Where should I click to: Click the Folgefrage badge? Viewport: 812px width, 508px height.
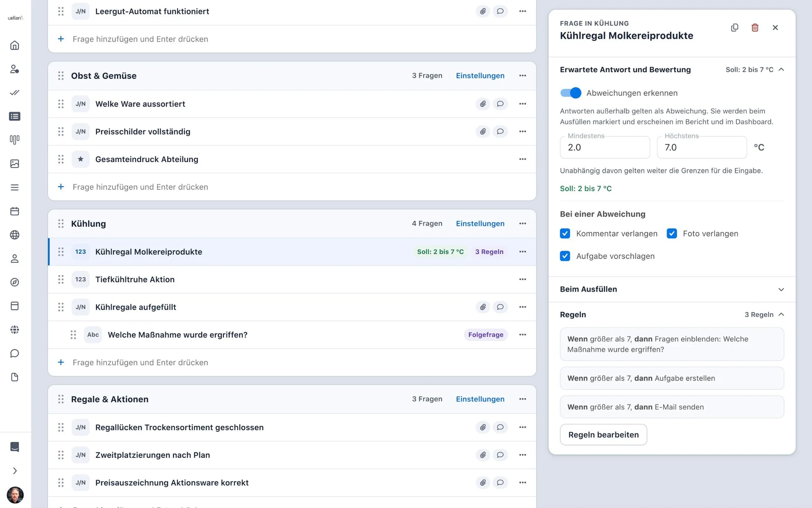click(x=485, y=335)
